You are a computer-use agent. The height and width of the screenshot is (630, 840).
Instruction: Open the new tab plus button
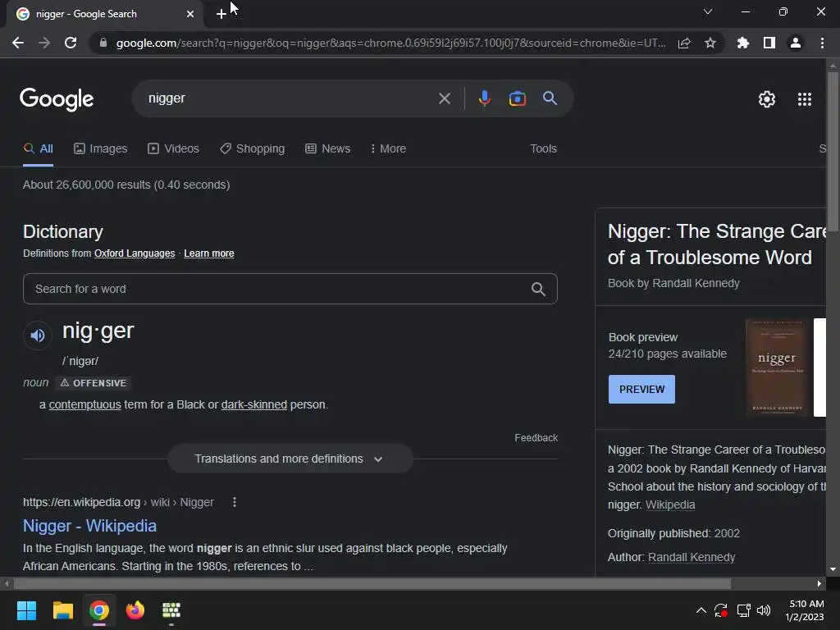pos(221,14)
